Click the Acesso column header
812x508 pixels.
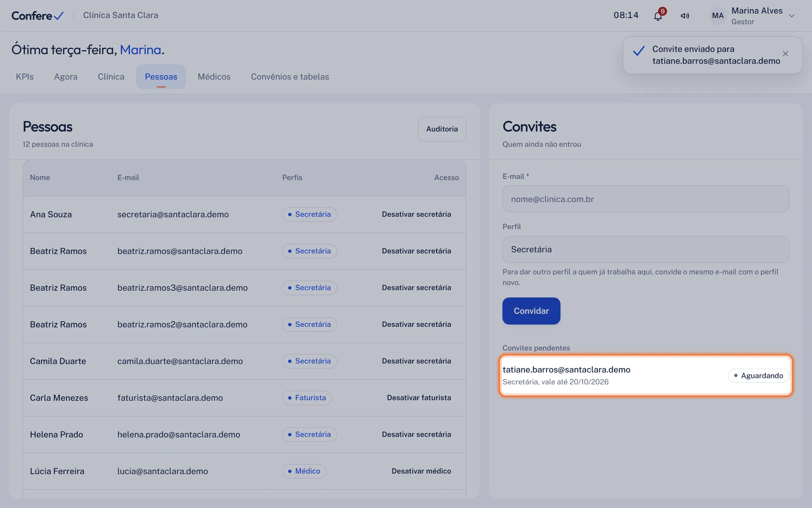tap(446, 178)
